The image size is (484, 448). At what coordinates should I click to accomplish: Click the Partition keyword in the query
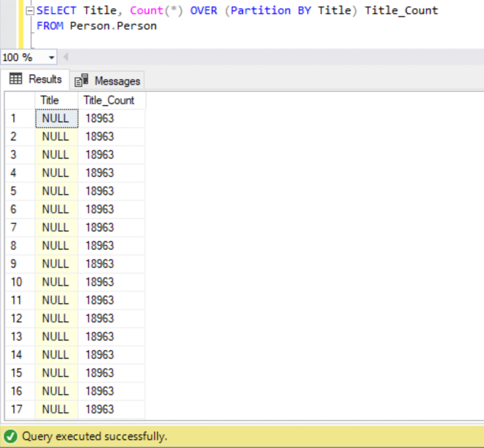tap(261, 11)
